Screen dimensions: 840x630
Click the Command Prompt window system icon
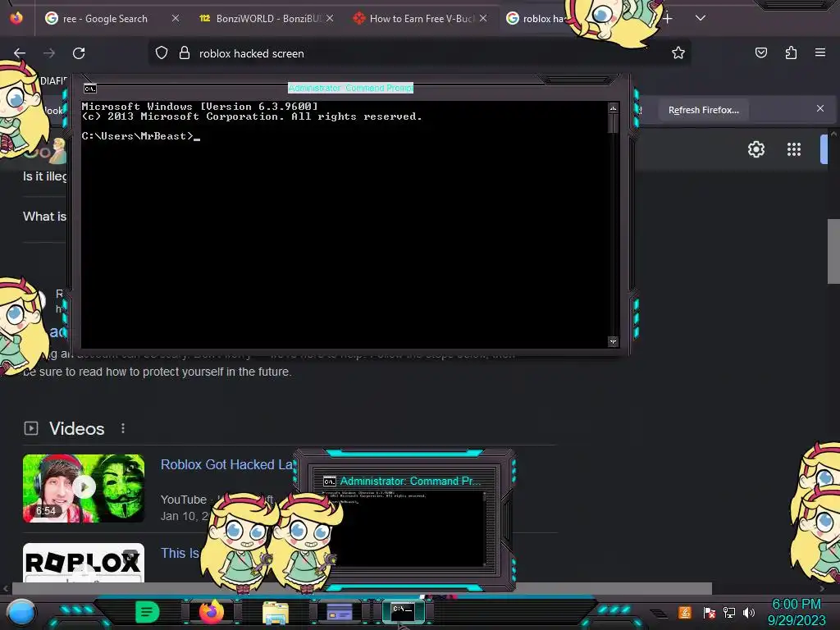[x=90, y=89]
